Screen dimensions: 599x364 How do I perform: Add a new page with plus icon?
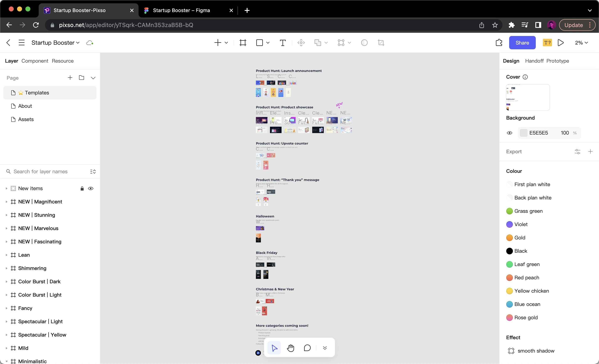(x=70, y=78)
